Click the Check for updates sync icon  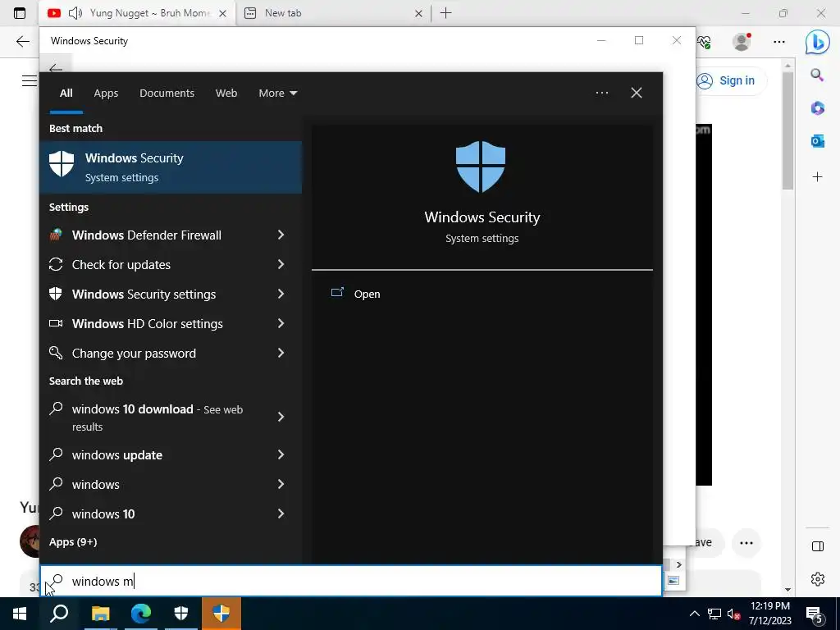56,264
